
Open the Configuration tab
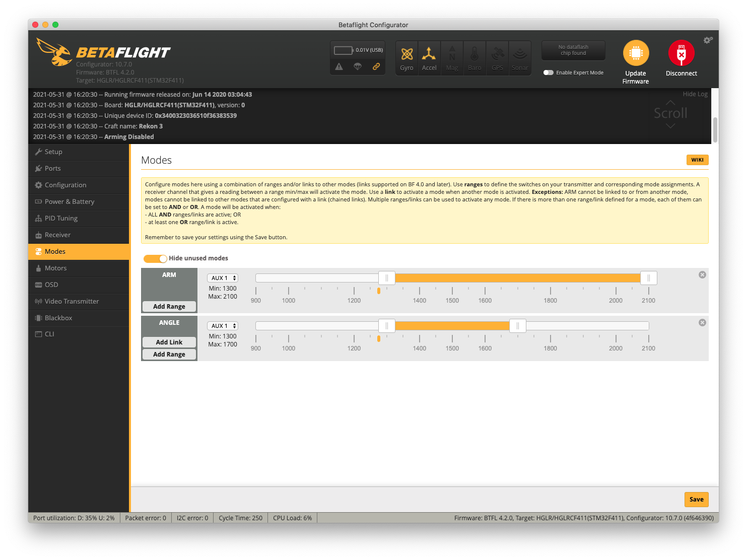coord(79,185)
